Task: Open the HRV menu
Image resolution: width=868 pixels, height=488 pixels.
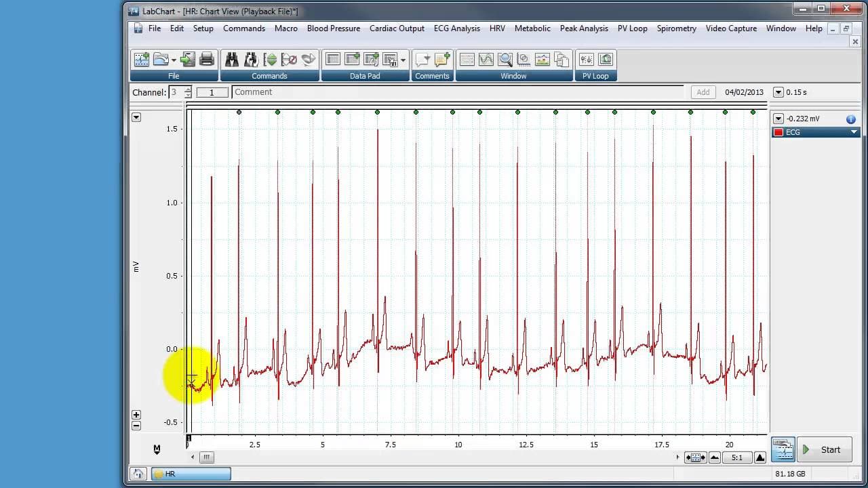Action: (497, 28)
